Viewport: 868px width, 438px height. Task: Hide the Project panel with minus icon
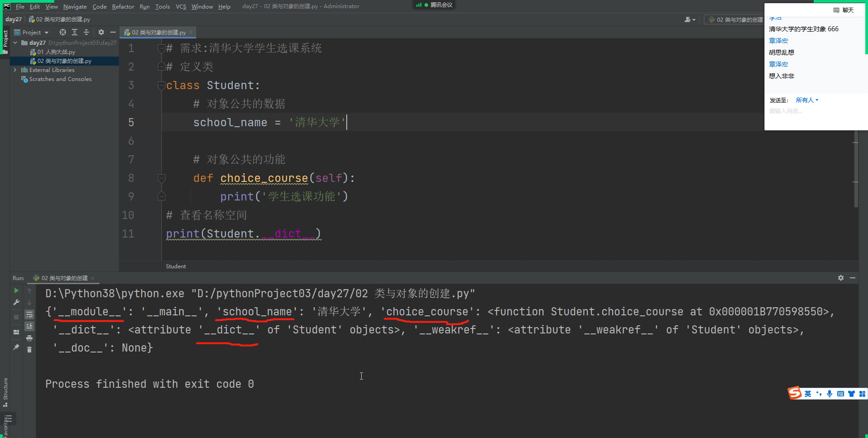113,32
